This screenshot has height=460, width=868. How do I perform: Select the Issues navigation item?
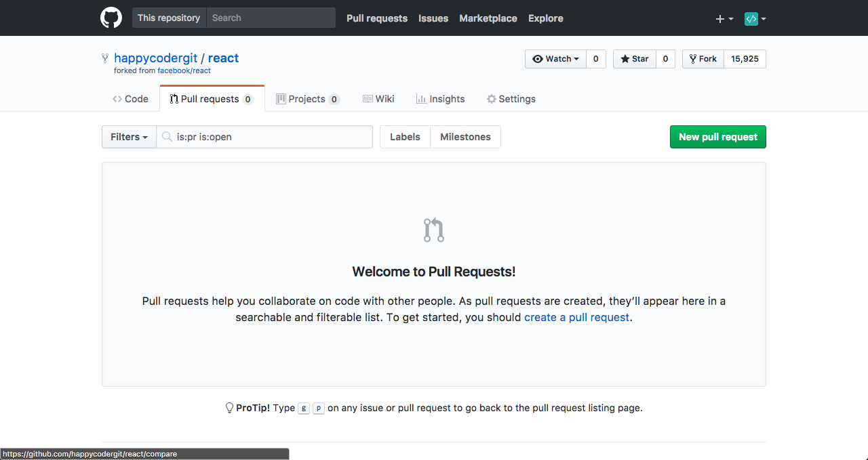[x=433, y=18]
